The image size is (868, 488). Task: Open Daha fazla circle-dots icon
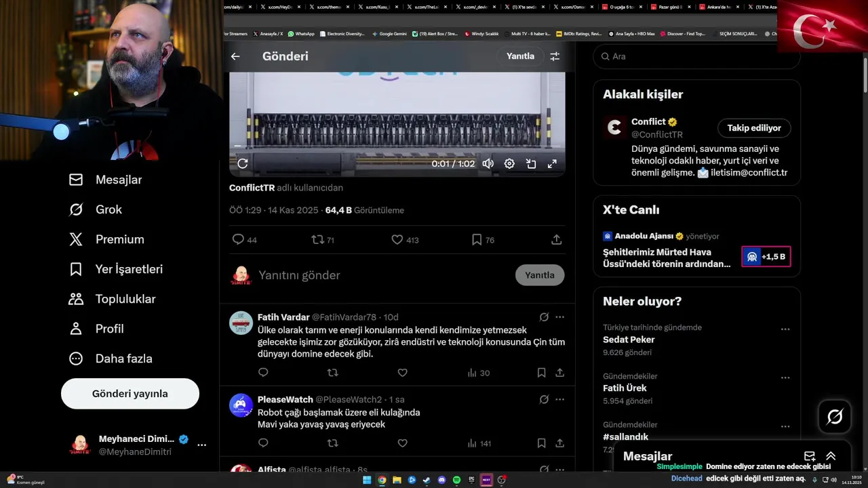(76, 359)
